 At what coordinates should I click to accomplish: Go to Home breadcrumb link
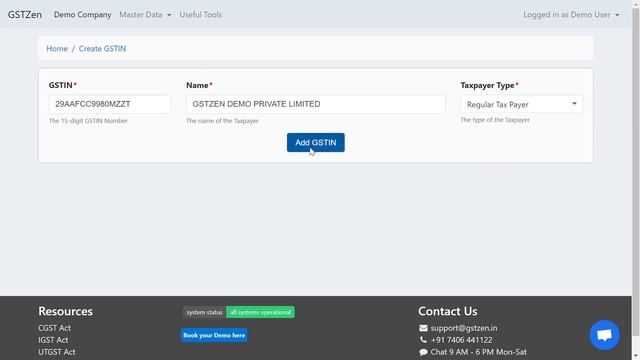pyautogui.click(x=57, y=49)
